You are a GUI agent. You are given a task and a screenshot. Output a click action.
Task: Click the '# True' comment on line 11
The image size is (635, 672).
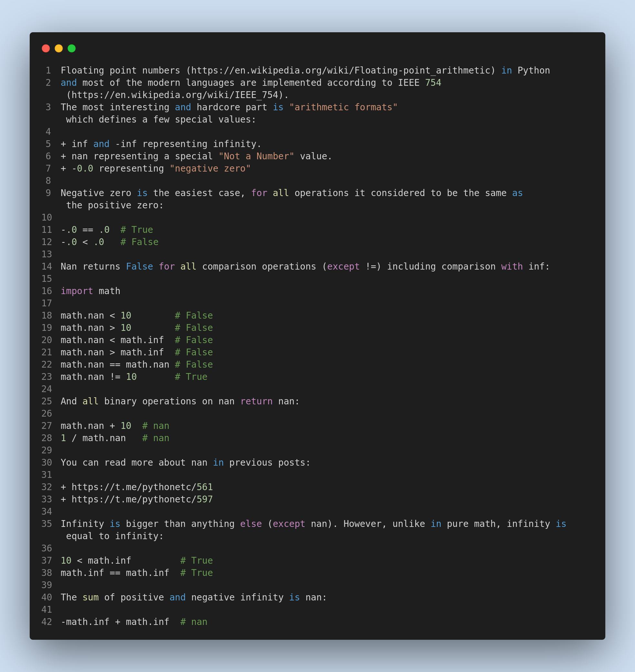137,230
